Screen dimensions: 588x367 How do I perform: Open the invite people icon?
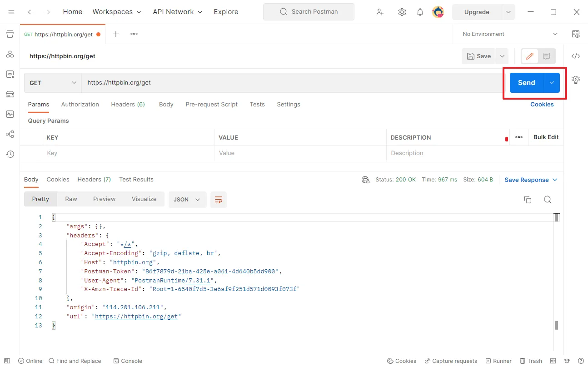[x=380, y=12]
